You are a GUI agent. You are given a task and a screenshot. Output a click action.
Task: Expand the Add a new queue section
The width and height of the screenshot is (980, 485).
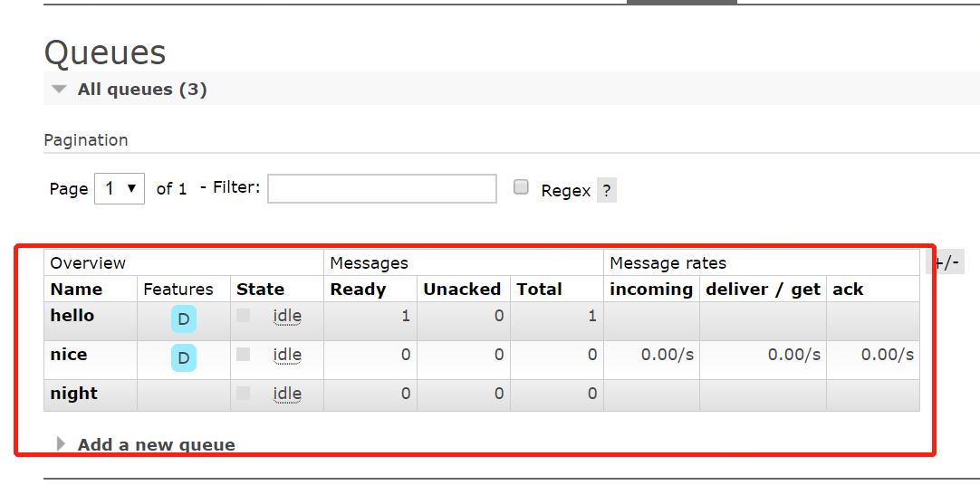pyautogui.click(x=156, y=444)
